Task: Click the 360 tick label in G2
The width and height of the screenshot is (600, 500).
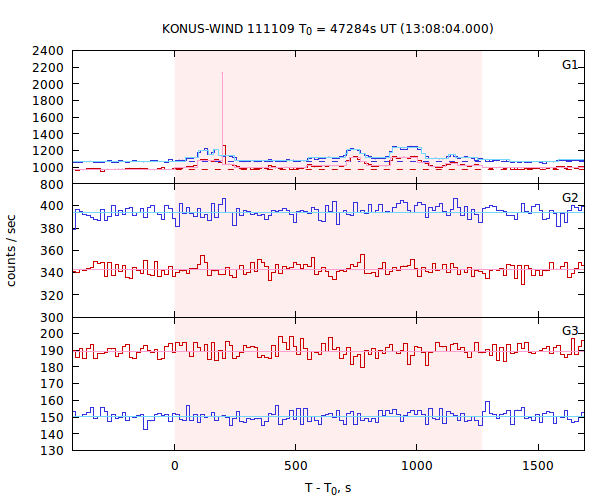Action: 52,251
